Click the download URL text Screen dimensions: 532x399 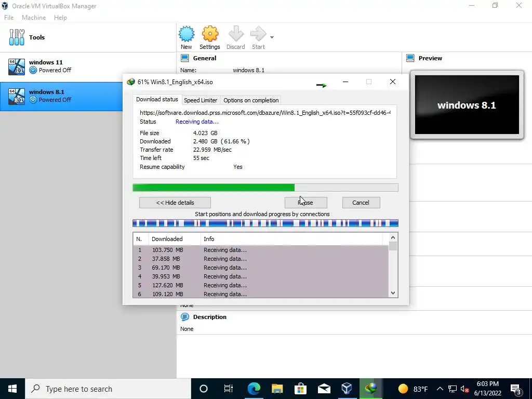point(265,113)
